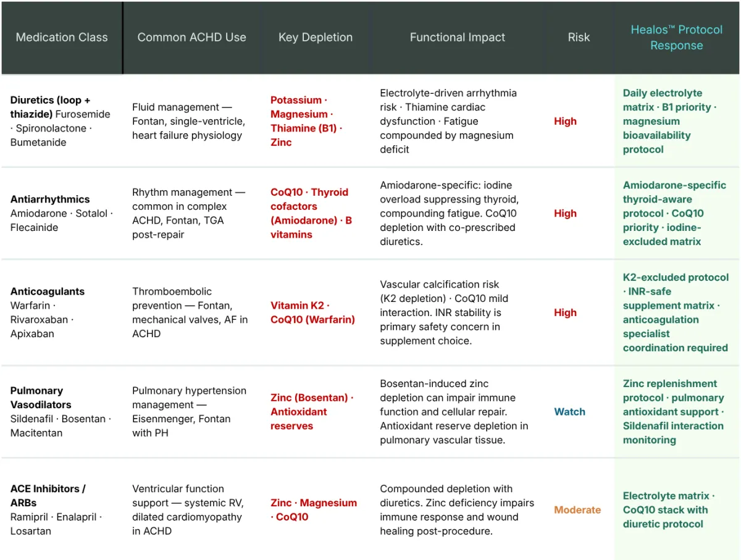Select the Common ACHD Use header
The image size is (741, 560).
point(191,37)
